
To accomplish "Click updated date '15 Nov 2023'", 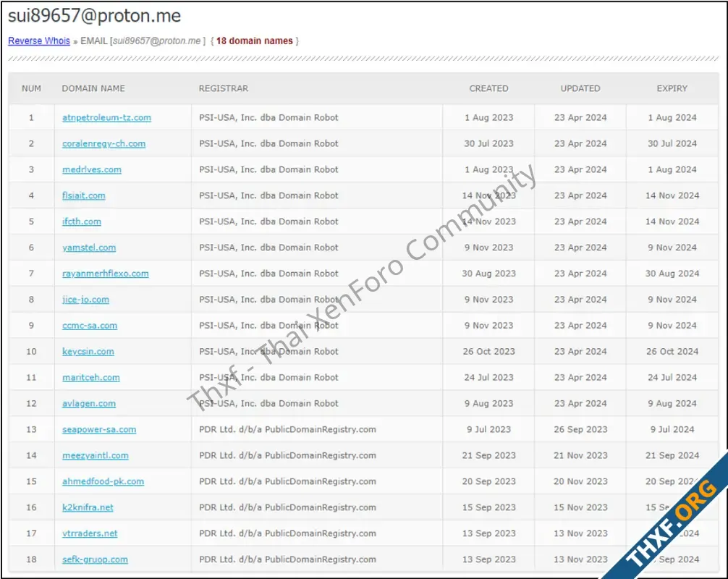I will click(x=580, y=507).
